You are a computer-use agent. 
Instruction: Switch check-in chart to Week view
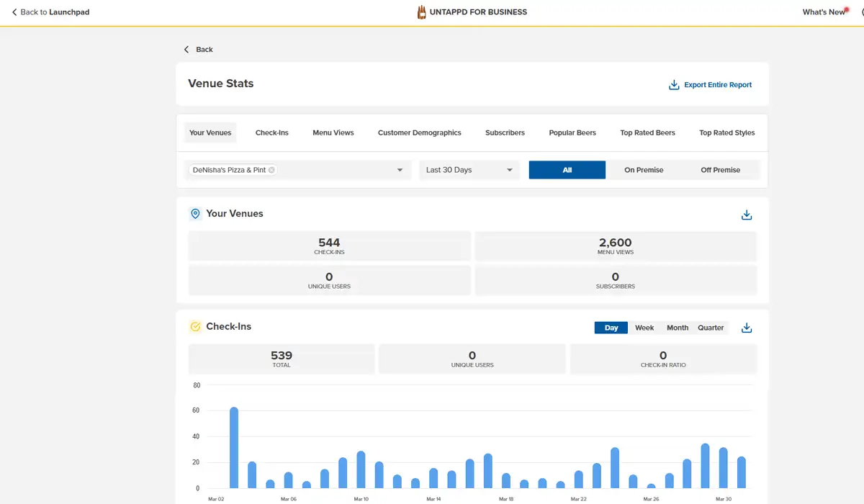click(644, 327)
